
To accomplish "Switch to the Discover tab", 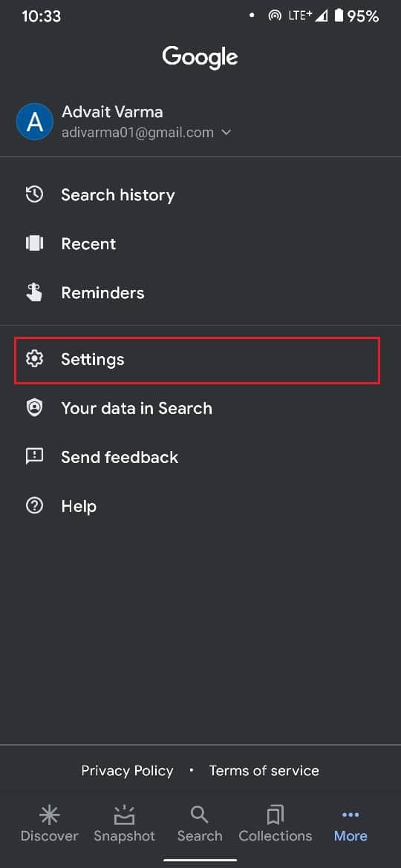I will coord(49,824).
